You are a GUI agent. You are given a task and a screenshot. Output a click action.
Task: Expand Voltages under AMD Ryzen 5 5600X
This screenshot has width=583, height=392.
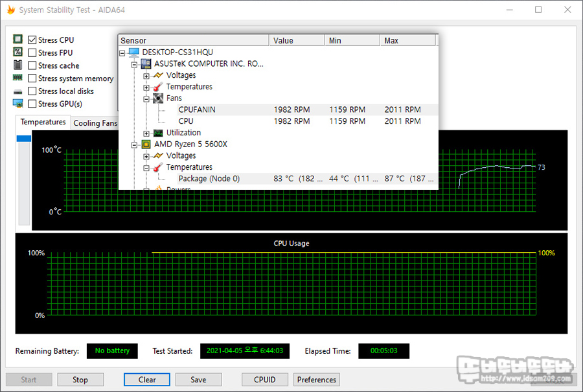tap(146, 157)
